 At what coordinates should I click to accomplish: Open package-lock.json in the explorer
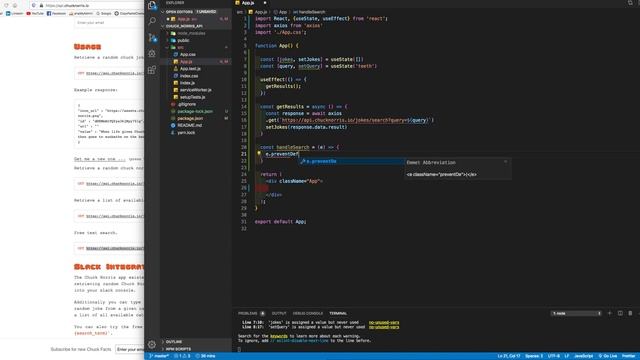pos(195,111)
